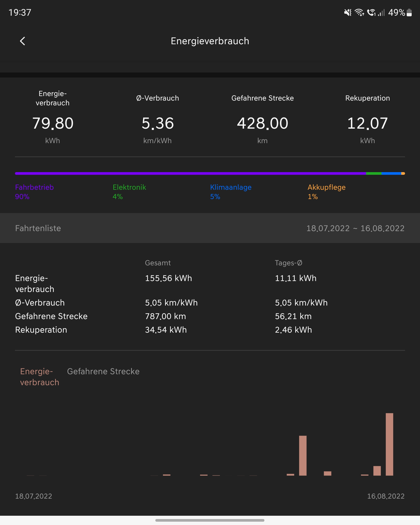Open the date range 18.07.2022 ~ 16.08.2022

(x=355, y=228)
